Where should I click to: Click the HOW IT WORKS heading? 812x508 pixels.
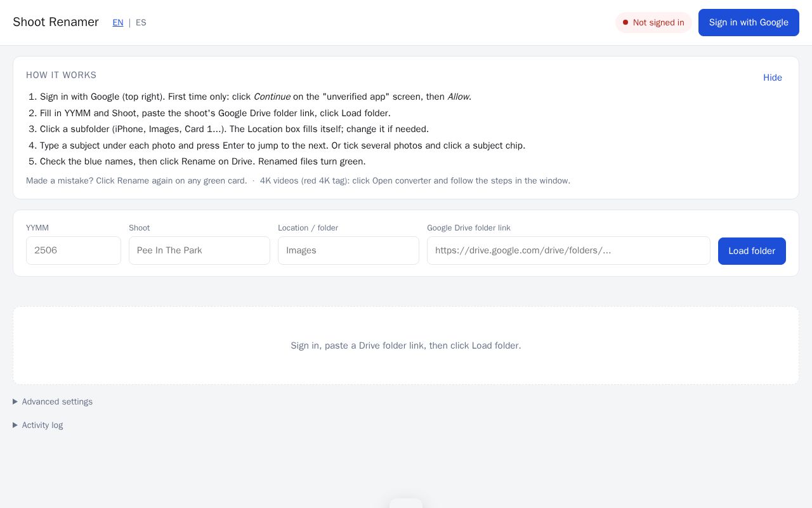click(x=62, y=75)
